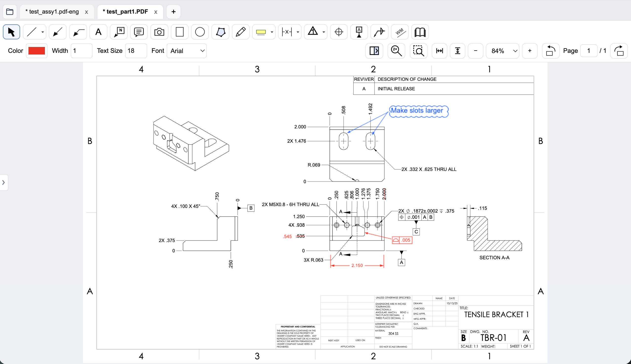Click the watermark WM tool
Viewport: 631px width, 364px height.
tap(400, 32)
